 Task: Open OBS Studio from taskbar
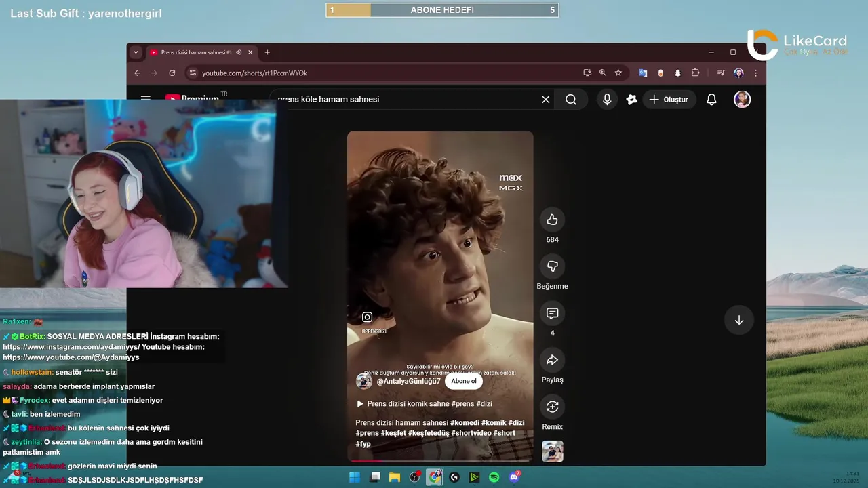click(x=415, y=477)
